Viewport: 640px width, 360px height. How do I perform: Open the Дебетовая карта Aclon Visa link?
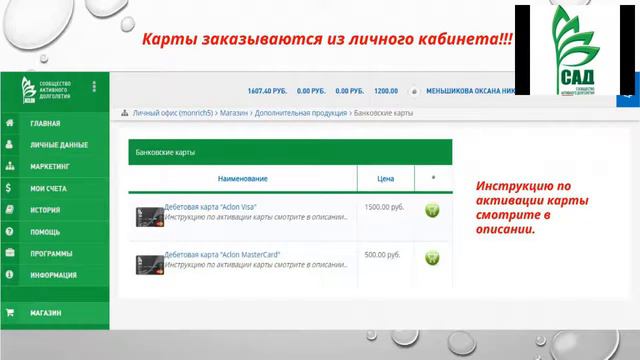210,207
